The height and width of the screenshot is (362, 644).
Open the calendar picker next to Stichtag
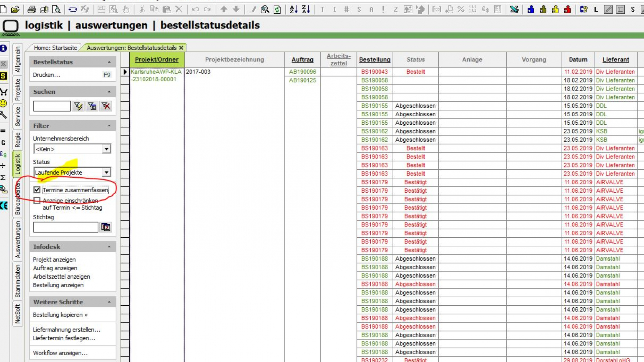pos(105,227)
